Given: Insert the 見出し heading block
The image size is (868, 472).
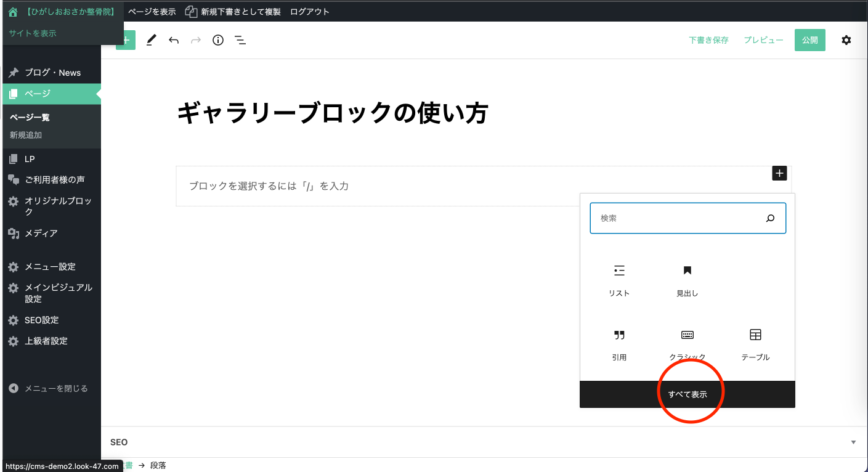Looking at the screenshot, I should (687, 279).
